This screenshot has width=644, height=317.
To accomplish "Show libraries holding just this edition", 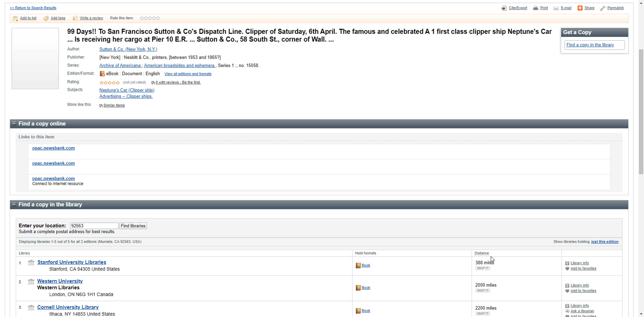I will click(605, 242).
